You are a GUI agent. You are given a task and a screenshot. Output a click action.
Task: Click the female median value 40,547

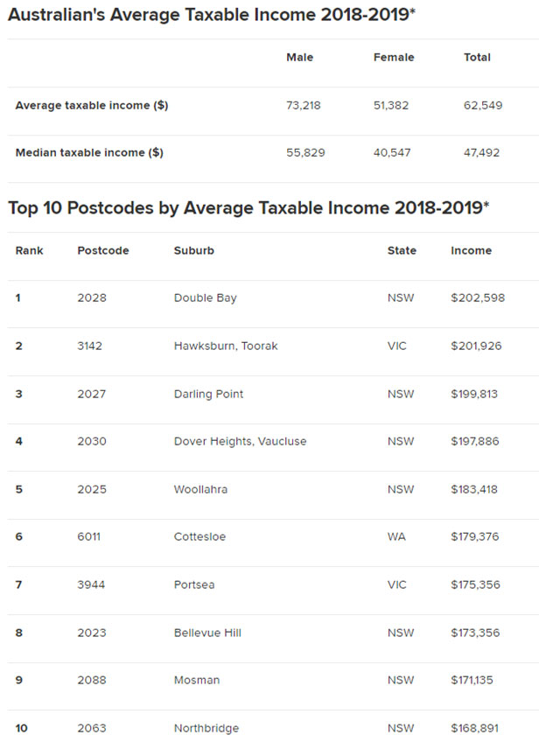tap(392, 152)
